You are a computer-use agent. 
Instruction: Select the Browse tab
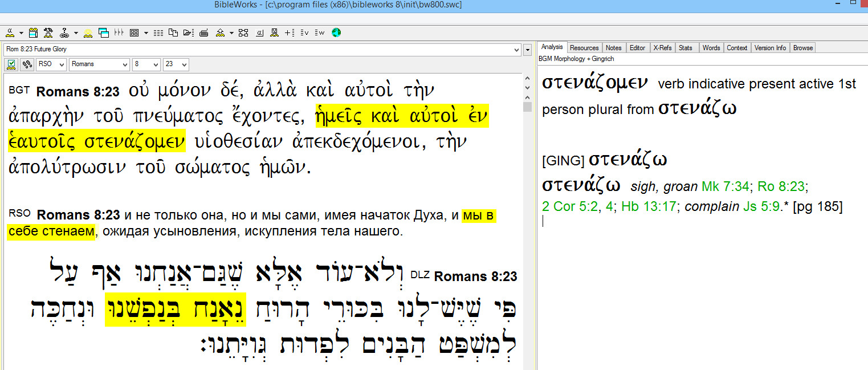click(802, 48)
